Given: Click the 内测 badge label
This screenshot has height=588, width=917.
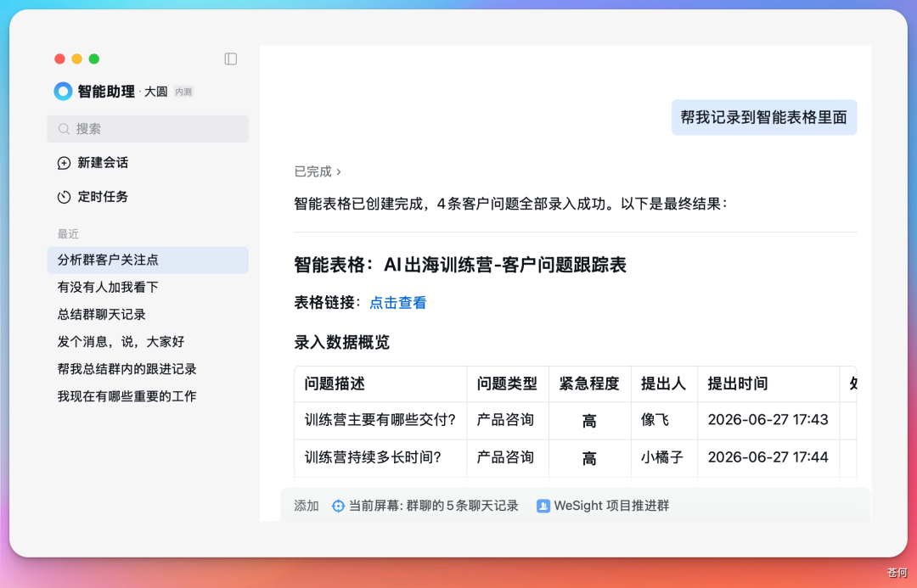Looking at the screenshot, I should pos(183,92).
